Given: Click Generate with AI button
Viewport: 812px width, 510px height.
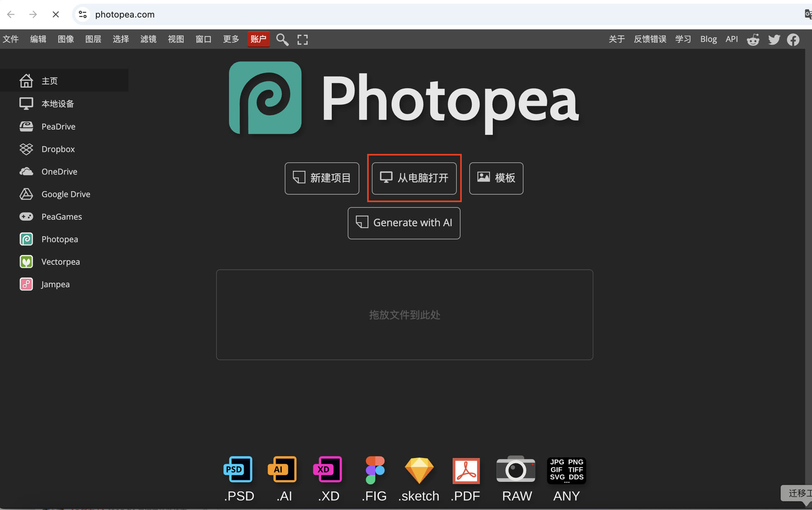Looking at the screenshot, I should [x=404, y=223].
